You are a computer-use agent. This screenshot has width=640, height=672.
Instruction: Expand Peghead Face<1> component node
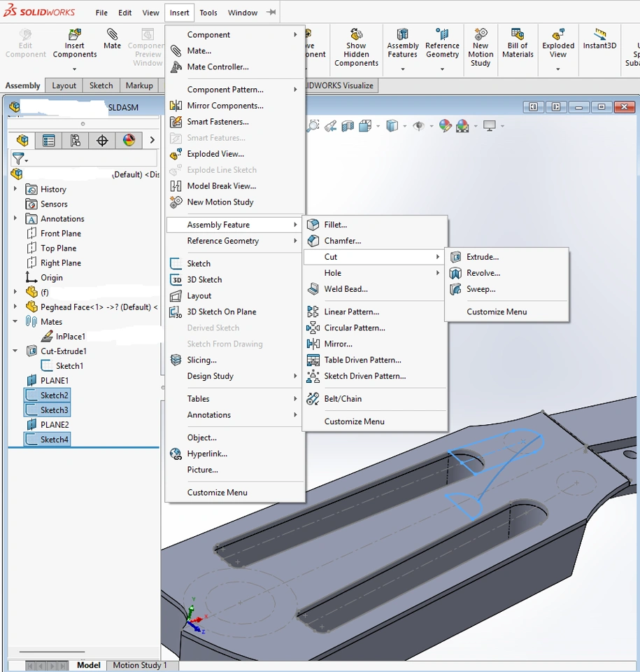pos(15,307)
